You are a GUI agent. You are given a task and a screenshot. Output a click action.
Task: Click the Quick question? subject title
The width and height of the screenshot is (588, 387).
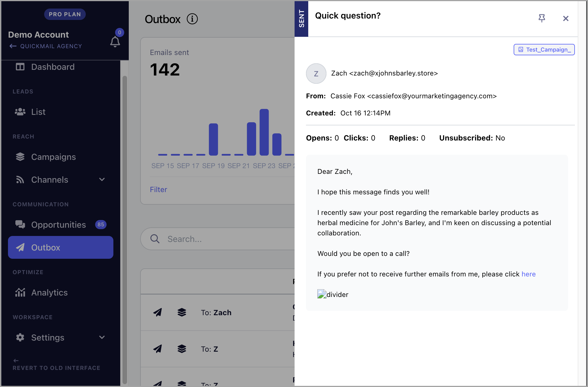pyautogui.click(x=348, y=16)
